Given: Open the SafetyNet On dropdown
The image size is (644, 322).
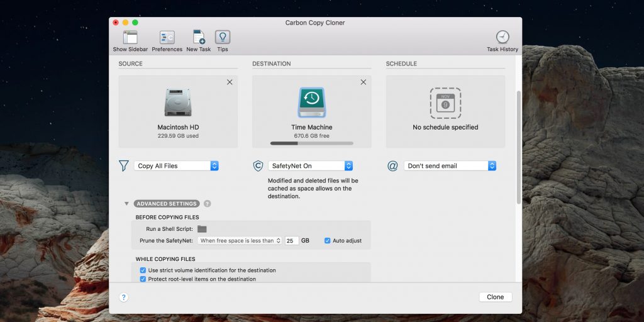Looking at the screenshot, I should tap(310, 166).
